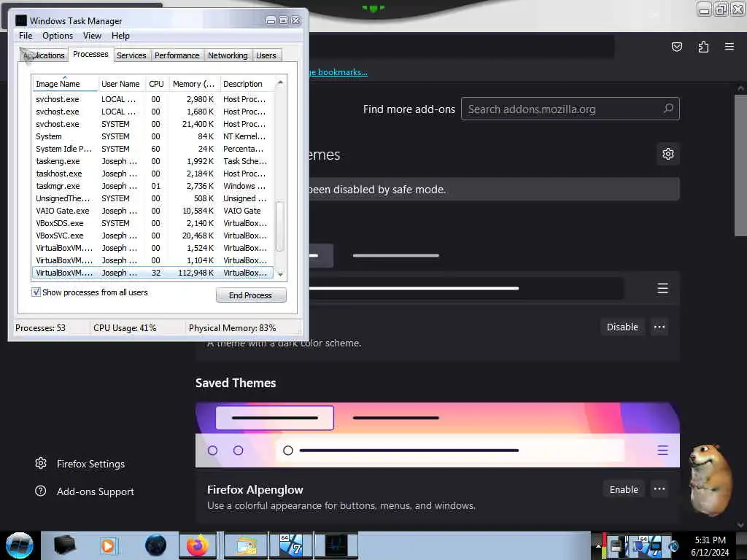Select the VBoxSDS.exe process row
The height and width of the screenshot is (560, 747).
(x=152, y=223)
